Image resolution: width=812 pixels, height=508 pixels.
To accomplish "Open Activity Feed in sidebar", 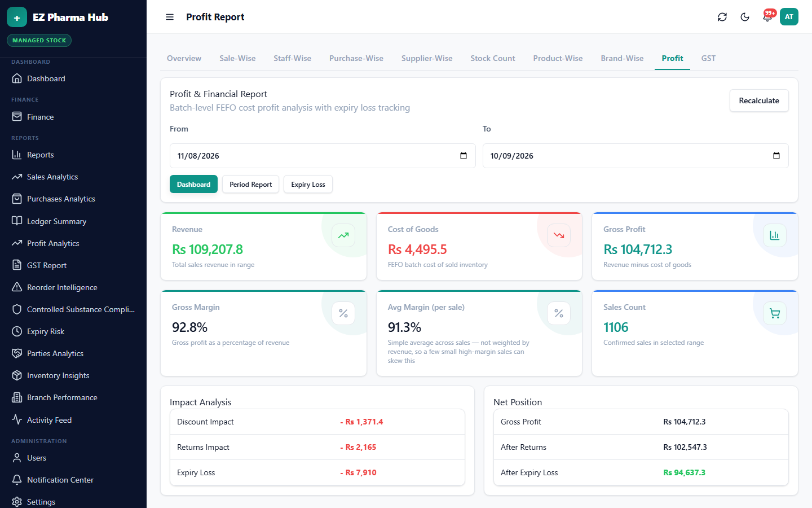I will [73, 420].
